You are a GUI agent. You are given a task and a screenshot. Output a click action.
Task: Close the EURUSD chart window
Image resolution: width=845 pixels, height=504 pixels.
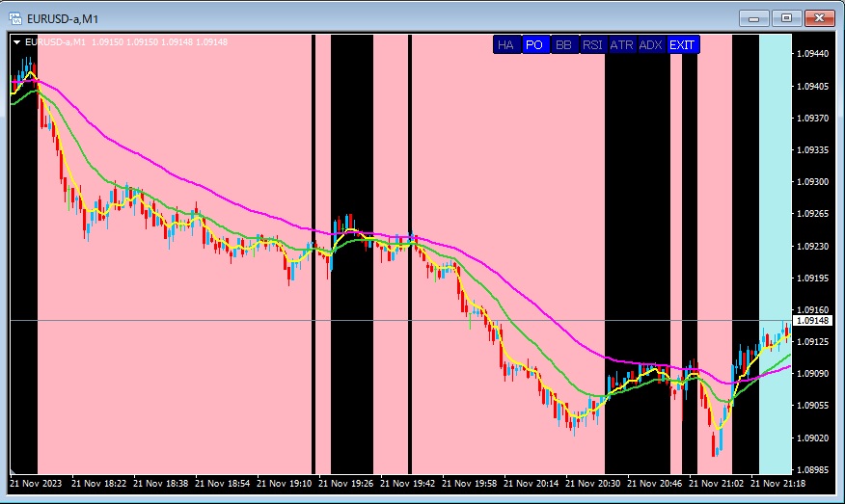(x=819, y=18)
